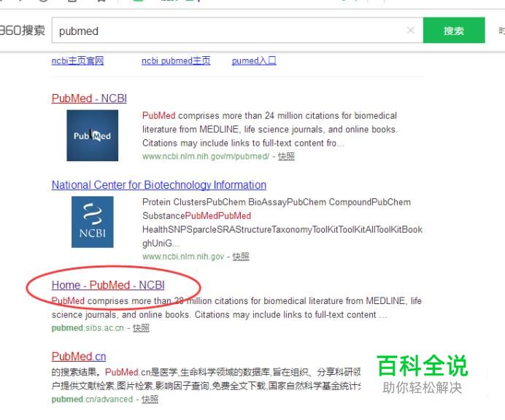The width and height of the screenshot is (505, 420).
Task: Open the PubMed - NCBI result title
Action: tap(89, 98)
